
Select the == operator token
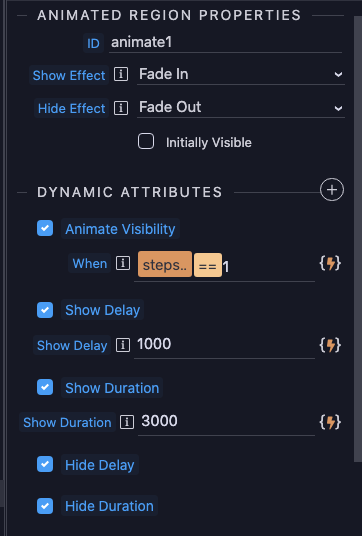coord(208,265)
